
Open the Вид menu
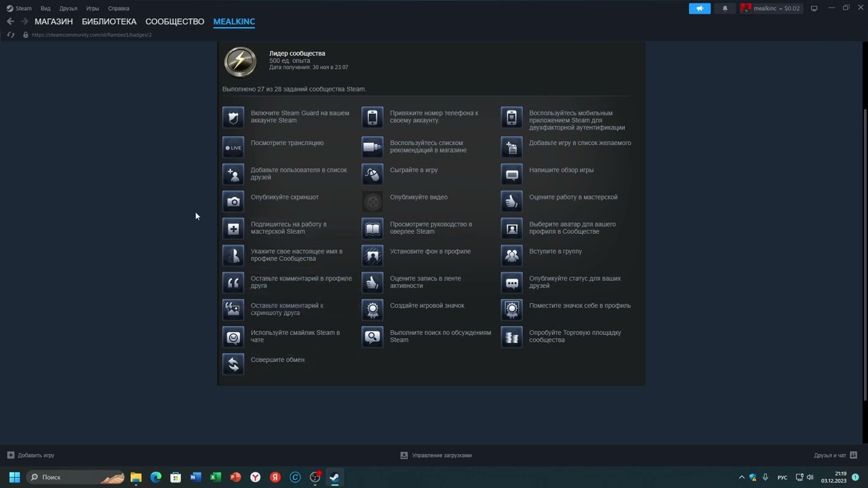tap(45, 8)
